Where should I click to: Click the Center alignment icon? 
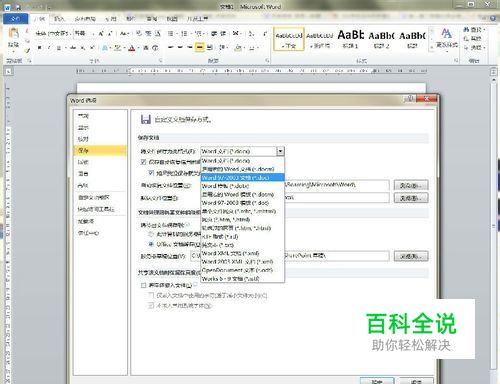coord(180,48)
